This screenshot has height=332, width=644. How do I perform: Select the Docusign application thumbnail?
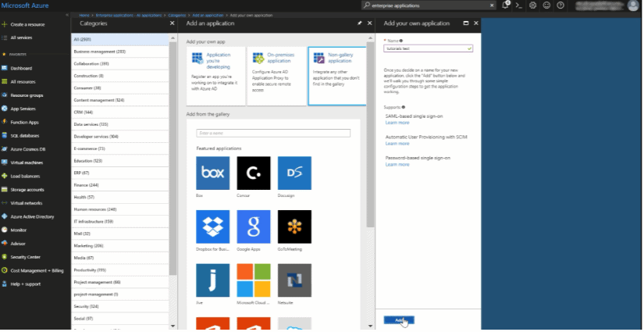294,173
